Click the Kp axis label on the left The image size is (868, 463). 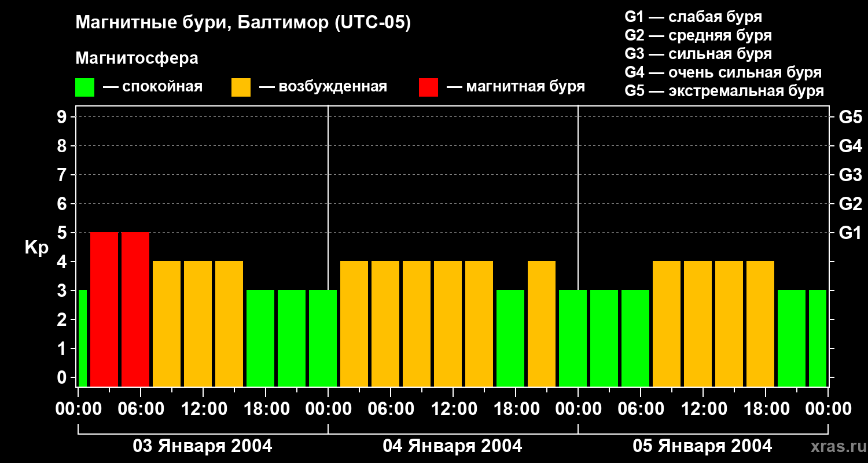pos(36,248)
